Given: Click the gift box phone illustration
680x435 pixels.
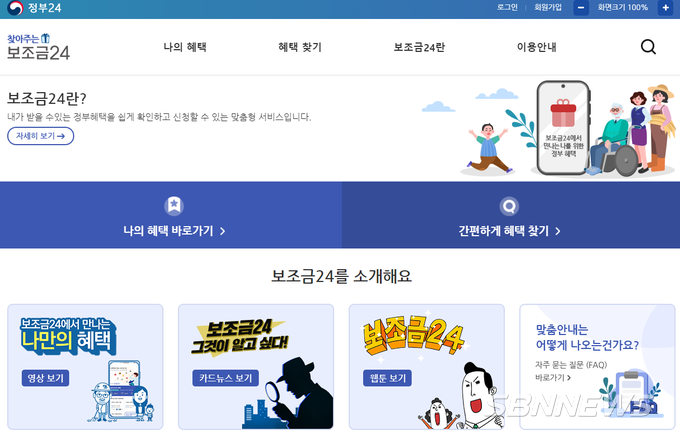Looking at the screenshot, I should (x=563, y=128).
